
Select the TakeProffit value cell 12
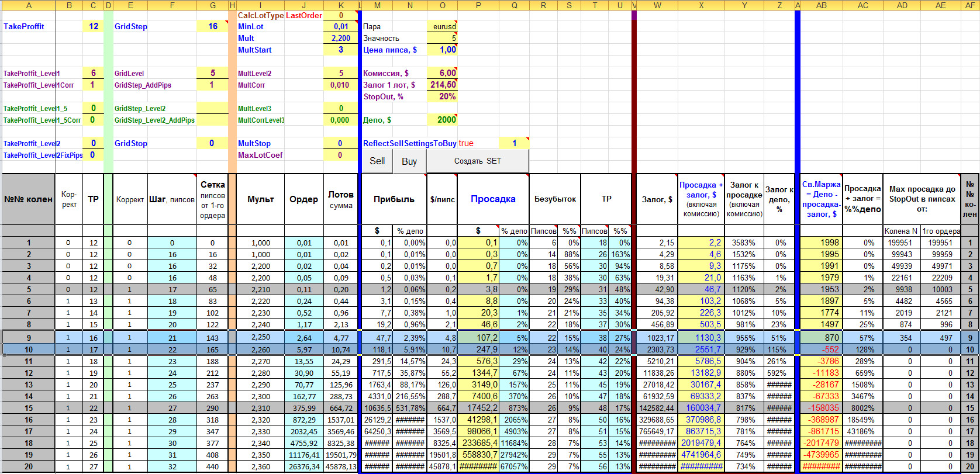[x=93, y=26]
